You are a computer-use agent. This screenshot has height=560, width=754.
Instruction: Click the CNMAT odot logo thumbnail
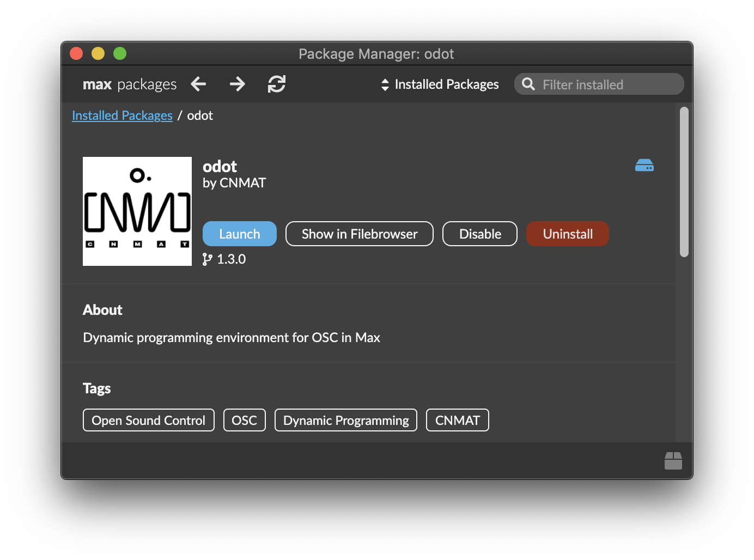coord(137,211)
